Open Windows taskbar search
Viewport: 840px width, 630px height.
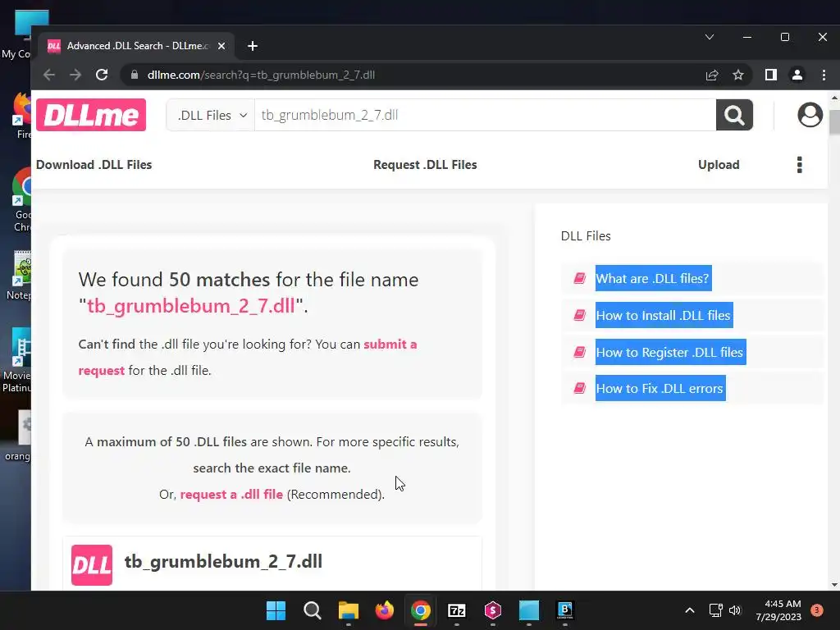(x=313, y=610)
